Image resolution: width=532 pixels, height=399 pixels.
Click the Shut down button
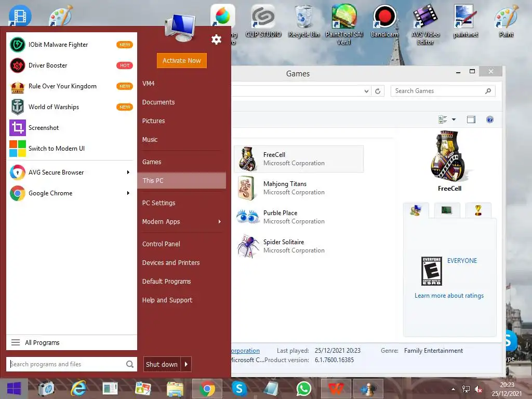(x=162, y=364)
